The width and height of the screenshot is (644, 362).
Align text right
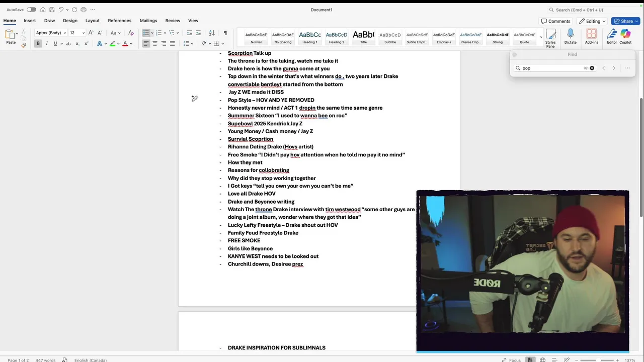tap(164, 44)
